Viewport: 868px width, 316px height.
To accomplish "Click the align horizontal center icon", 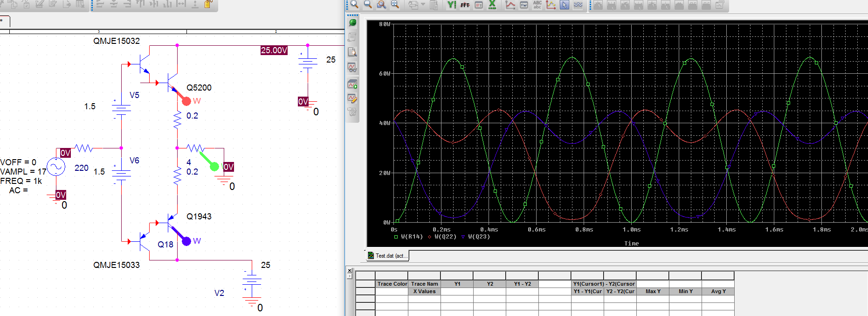I will point(114,4).
